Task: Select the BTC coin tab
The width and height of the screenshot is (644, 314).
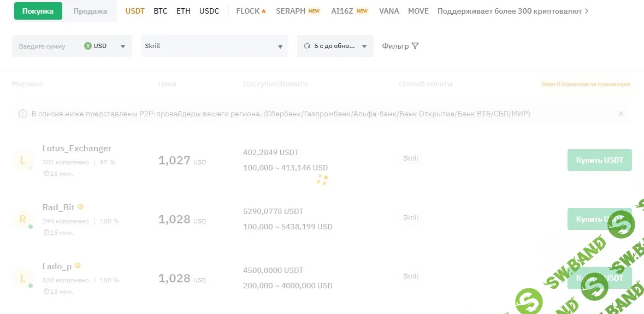Action: point(161,11)
